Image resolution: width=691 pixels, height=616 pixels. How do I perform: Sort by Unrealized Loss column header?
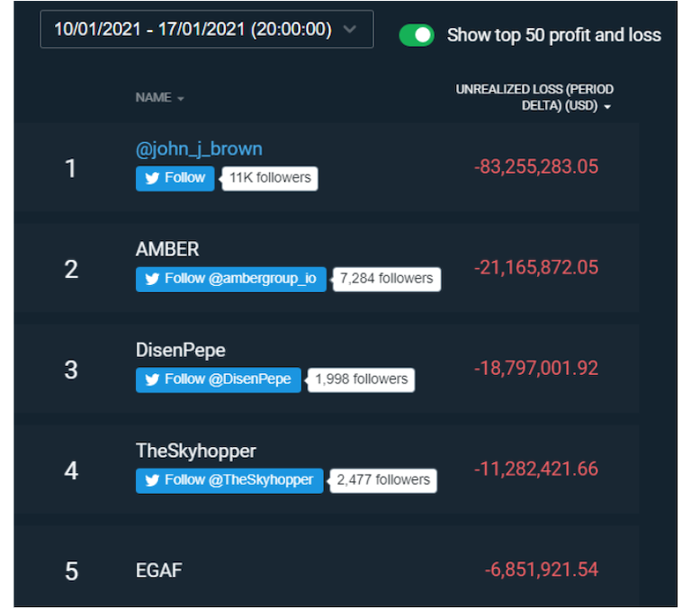point(534,98)
